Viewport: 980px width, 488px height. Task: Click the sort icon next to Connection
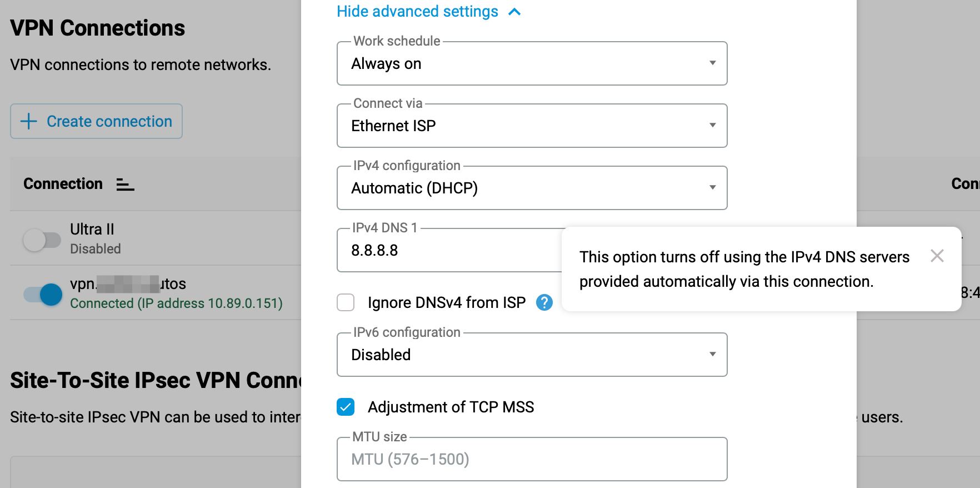(x=125, y=185)
